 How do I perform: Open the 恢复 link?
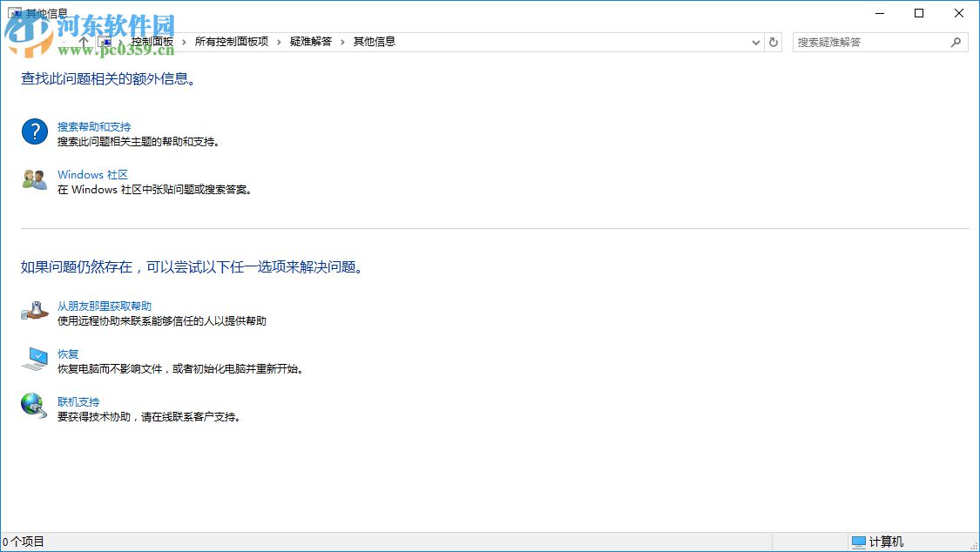pyautogui.click(x=68, y=353)
